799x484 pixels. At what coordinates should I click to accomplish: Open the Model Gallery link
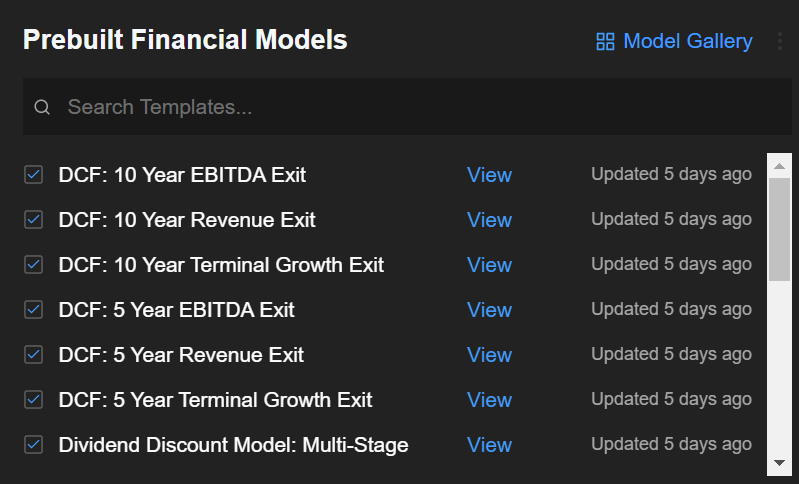(x=687, y=41)
